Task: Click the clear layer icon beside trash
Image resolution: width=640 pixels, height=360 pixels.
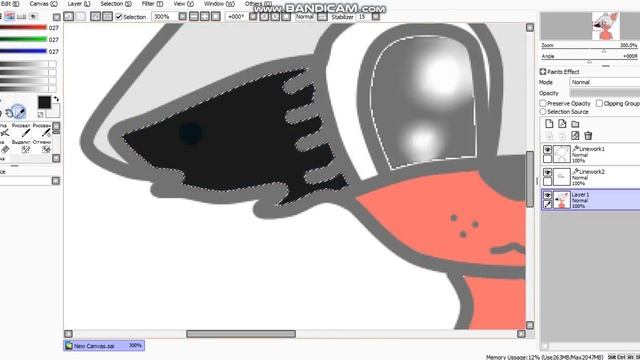Action: coord(575,136)
